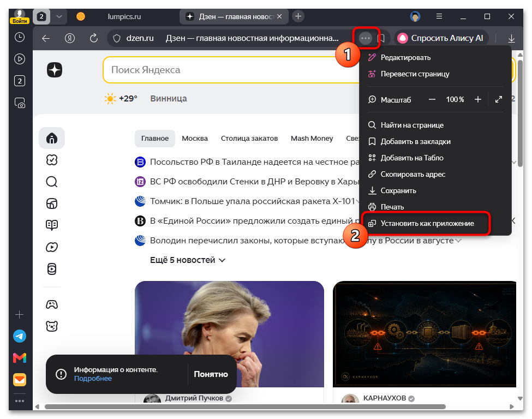Expand the Володин news item chevron

458,241
